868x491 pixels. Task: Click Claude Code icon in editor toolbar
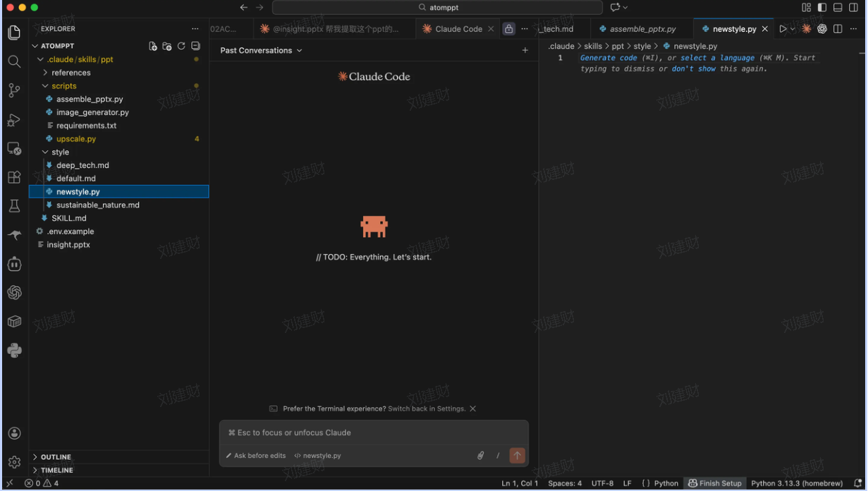807,29
